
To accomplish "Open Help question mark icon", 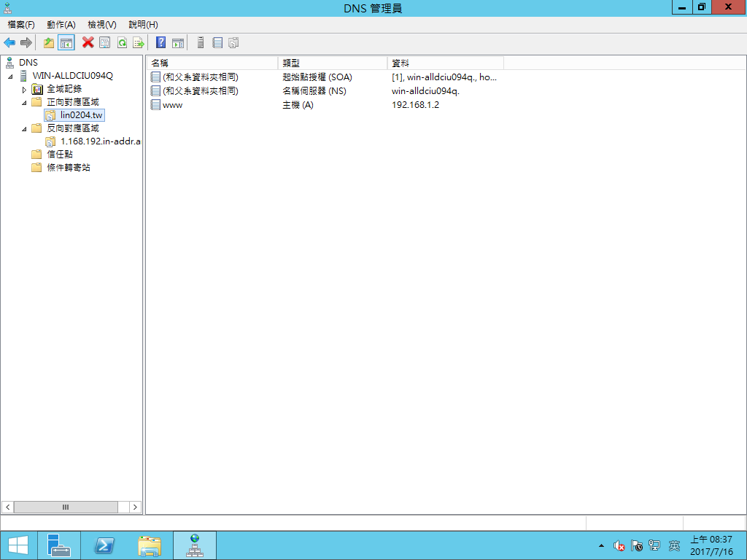I will tap(161, 43).
